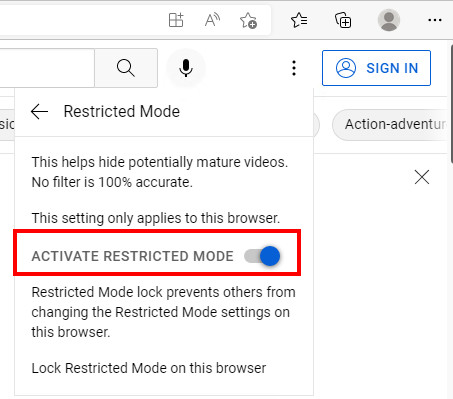The height and width of the screenshot is (399, 453).
Task: Click Lock Restricted Mode on this browser
Action: tap(149, 368)
